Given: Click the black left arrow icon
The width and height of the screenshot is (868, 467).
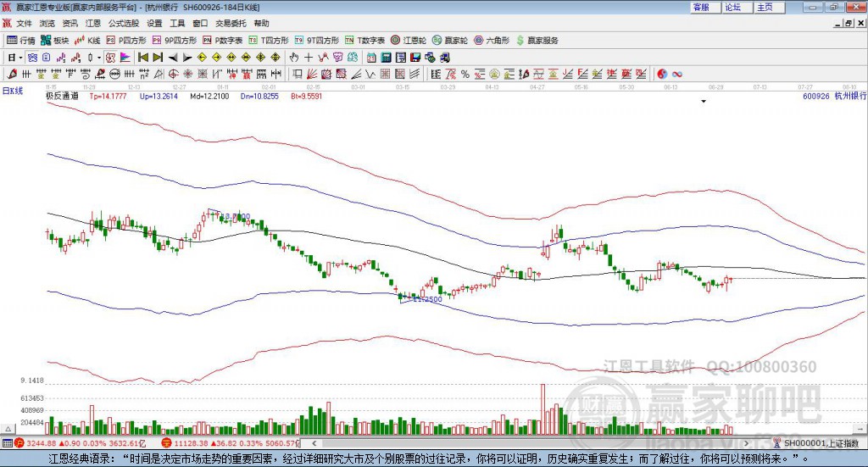Looking at the screenshot, I should (x=173, y=58).
